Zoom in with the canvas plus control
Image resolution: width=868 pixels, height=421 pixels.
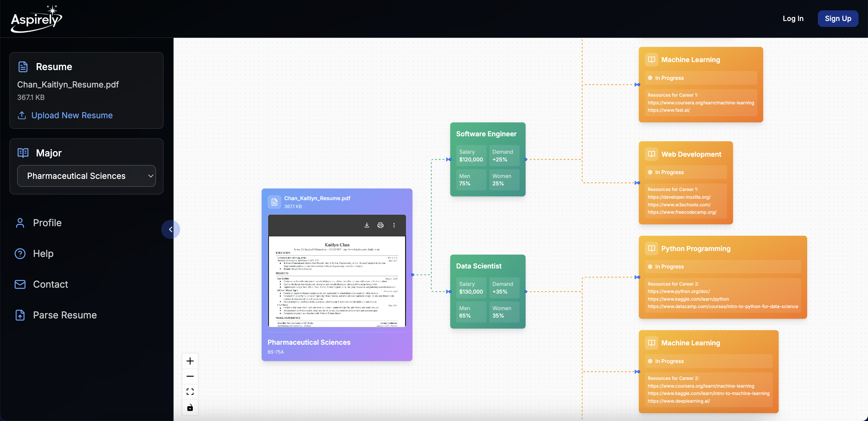(x=190, y=361)
